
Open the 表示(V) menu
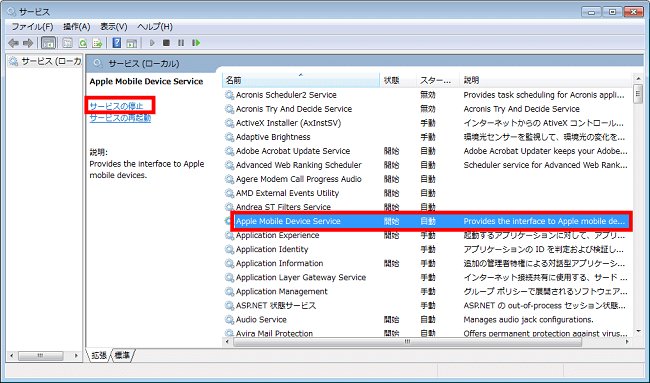114,27
